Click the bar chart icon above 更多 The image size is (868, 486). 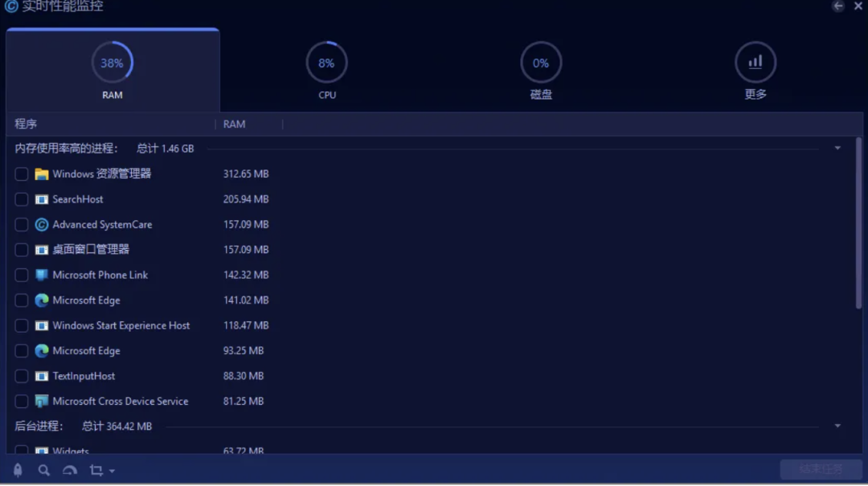coord(755,62)
